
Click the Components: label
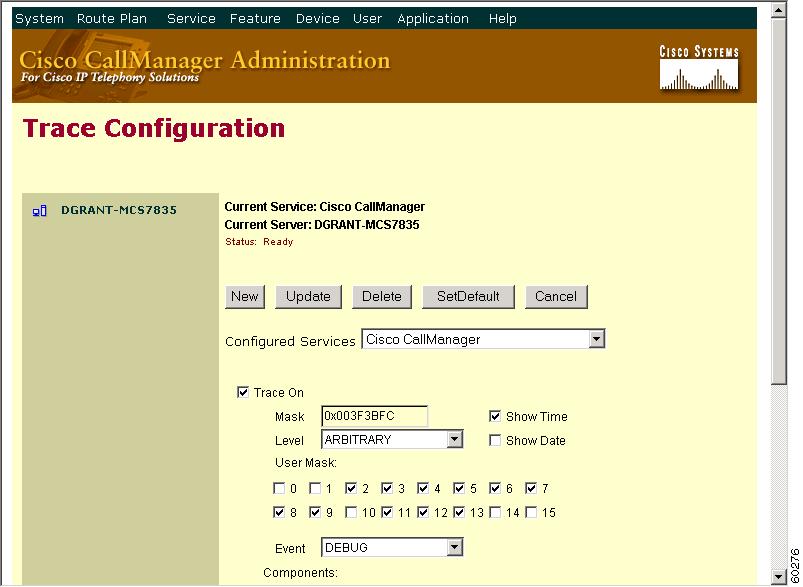301,573
